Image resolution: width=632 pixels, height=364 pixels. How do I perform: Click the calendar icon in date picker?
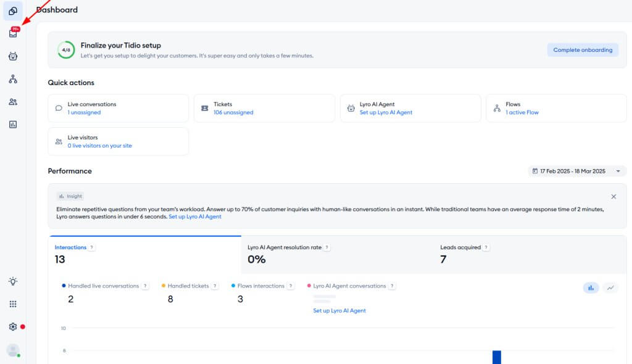click(535, 171)
